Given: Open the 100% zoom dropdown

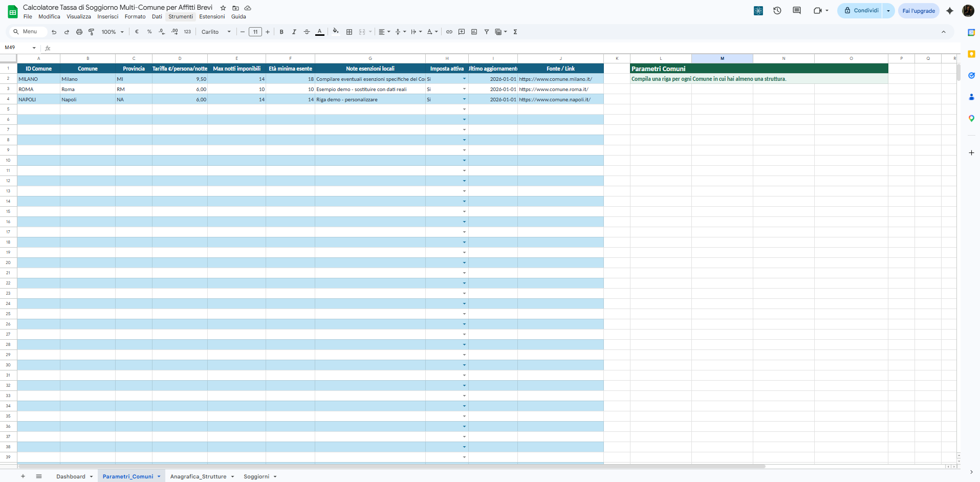Looking at the screenshot, I should tap(112, 32).
